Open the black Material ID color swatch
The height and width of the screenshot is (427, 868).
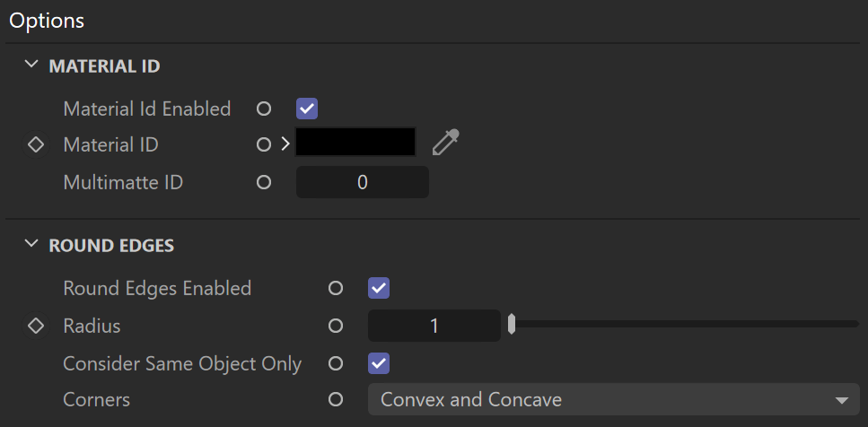point(355,142)
